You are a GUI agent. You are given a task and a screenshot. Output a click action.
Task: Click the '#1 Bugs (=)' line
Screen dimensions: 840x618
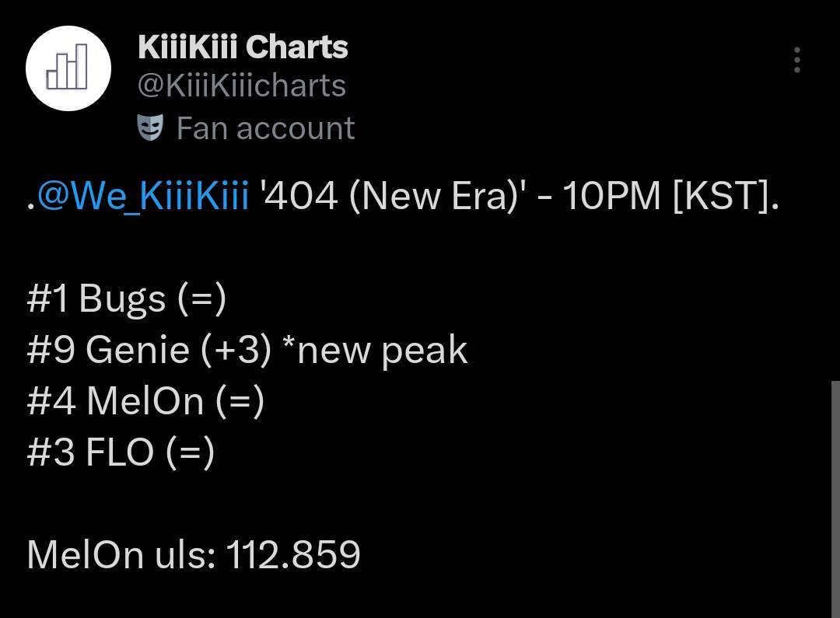click(126, 299)
